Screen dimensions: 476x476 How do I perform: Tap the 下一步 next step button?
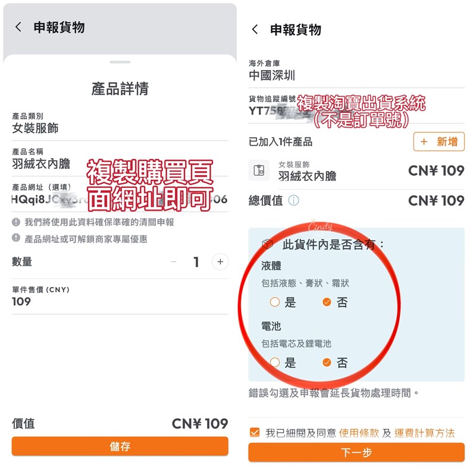tap(356, 452)
